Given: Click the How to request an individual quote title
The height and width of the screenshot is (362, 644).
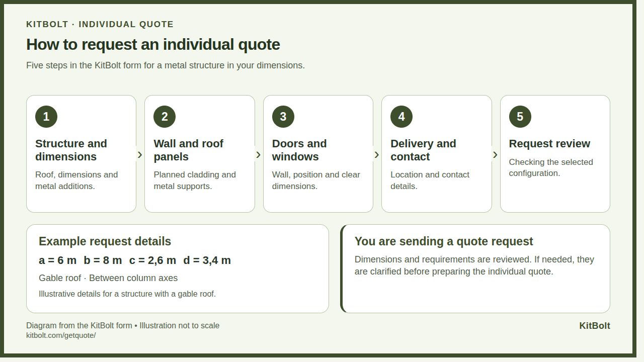Looking at the screenshot, I should tap(153, 44).
